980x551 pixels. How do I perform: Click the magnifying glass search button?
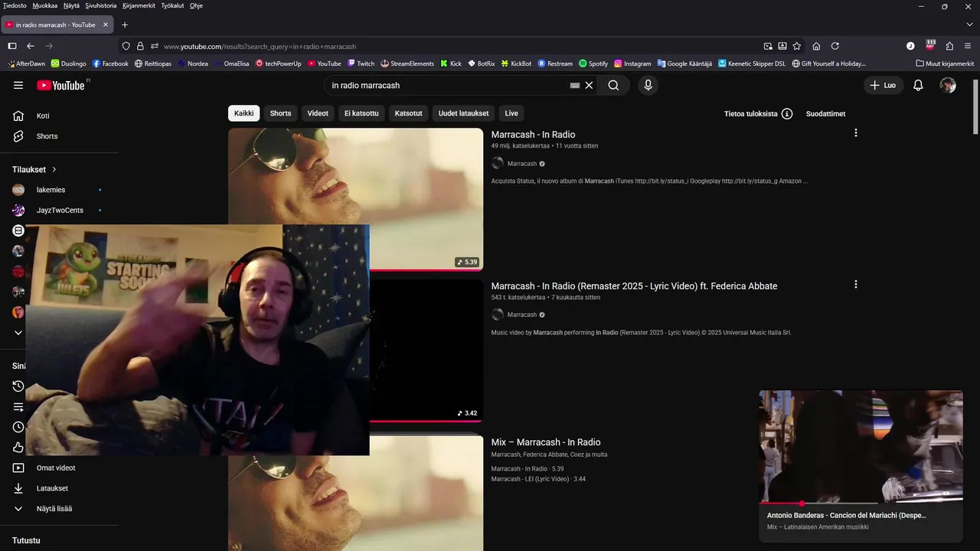pyautogui.click(x=613, y=85)
